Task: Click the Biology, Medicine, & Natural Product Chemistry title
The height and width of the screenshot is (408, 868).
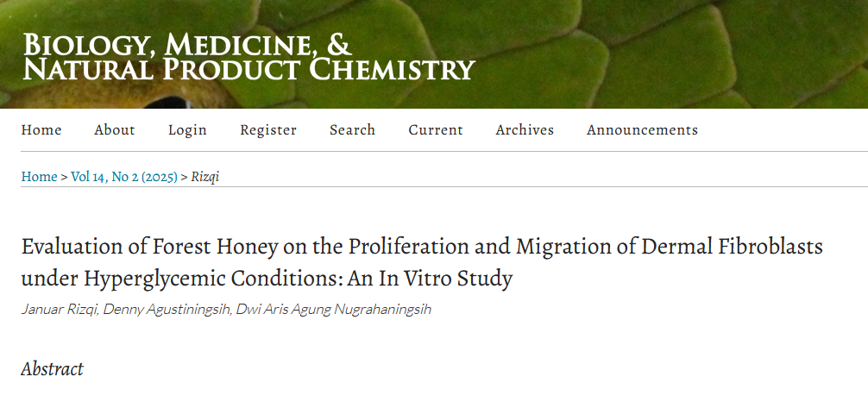Action: point(248,57)
